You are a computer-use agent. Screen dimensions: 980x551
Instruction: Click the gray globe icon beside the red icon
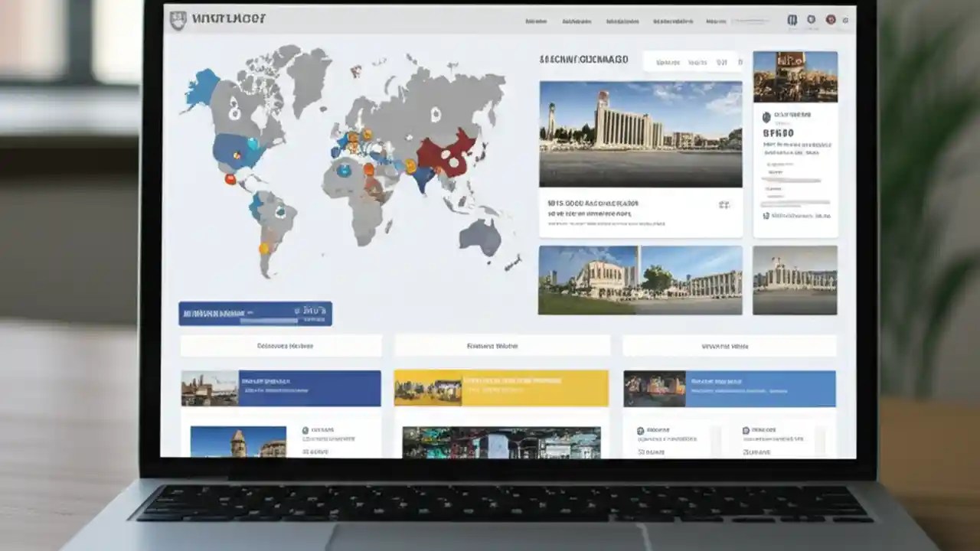point(813,20)
